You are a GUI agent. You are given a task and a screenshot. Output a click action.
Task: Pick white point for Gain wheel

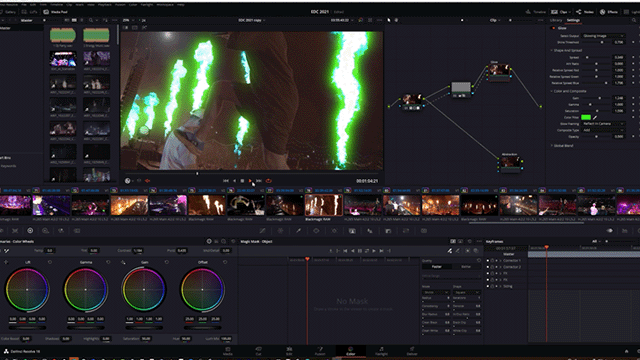point(123,262)
